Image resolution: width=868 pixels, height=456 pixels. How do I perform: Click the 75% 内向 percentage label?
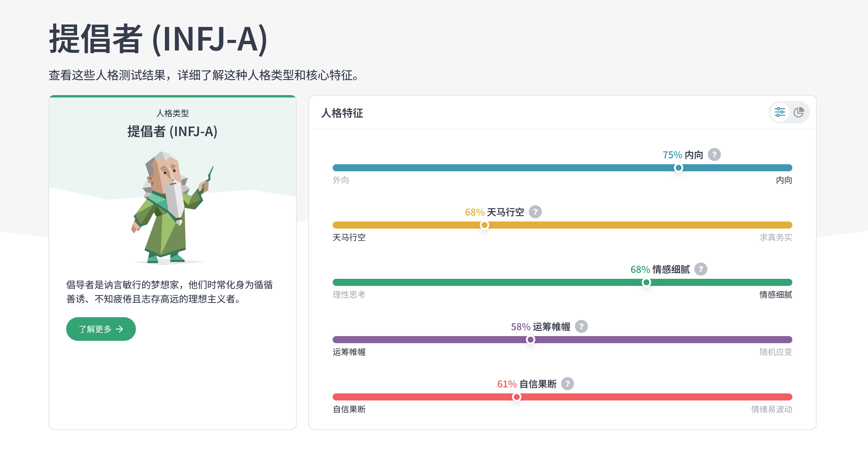point(683,155)
